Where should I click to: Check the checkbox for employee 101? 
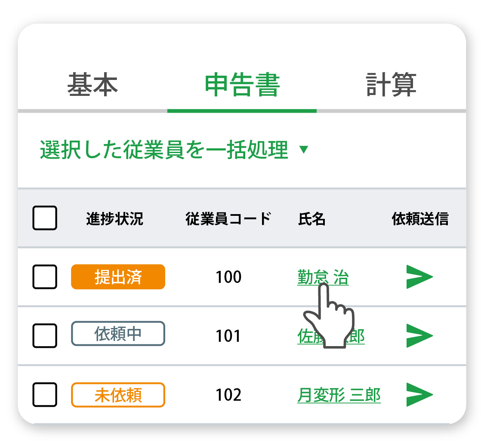(x=44, y=336)
